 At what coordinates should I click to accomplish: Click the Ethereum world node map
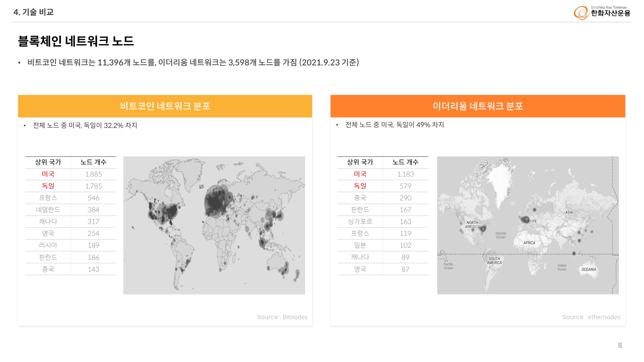528,225
